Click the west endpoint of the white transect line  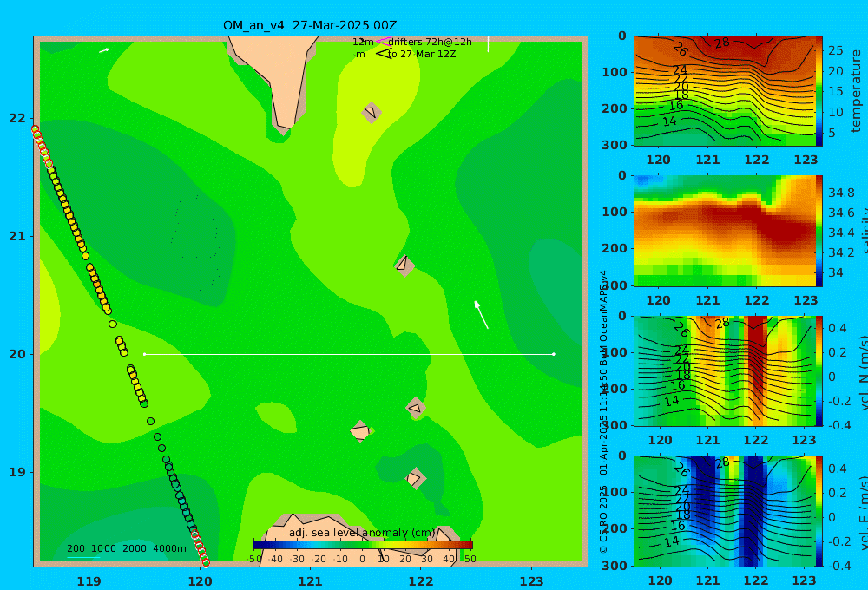coord(144,354)
